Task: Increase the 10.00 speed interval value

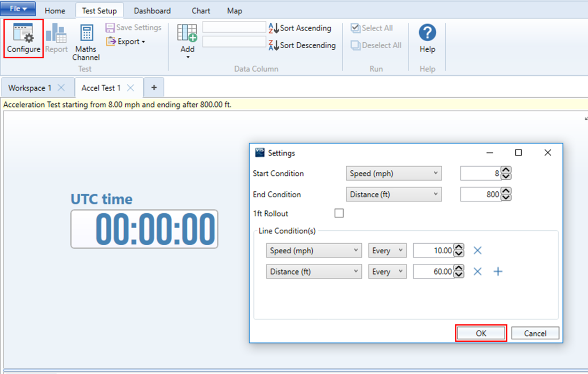Action: tap(459, 247)
